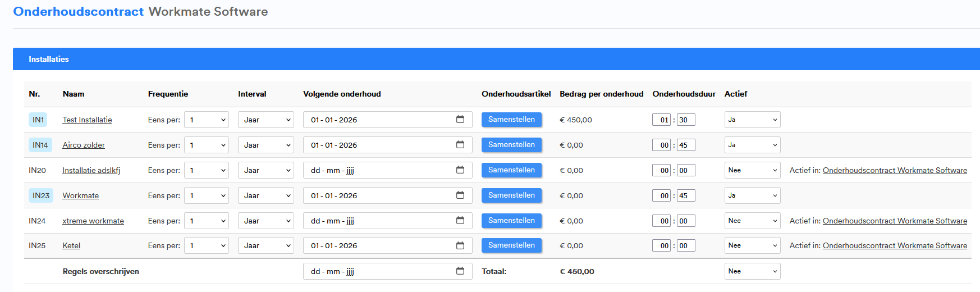Click the Installaties section header
The height and width of the screenshot is (292, 980).
(49, 59)
